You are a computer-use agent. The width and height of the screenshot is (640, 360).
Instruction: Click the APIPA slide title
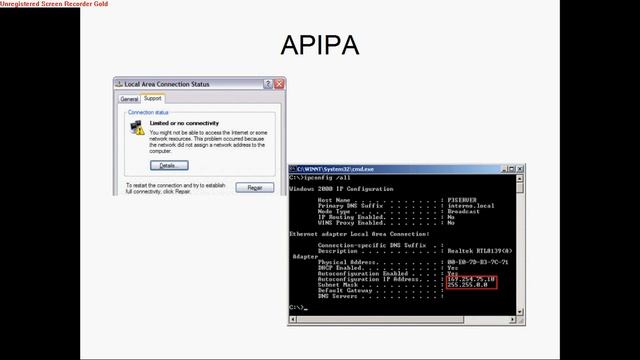coord(320,45)
